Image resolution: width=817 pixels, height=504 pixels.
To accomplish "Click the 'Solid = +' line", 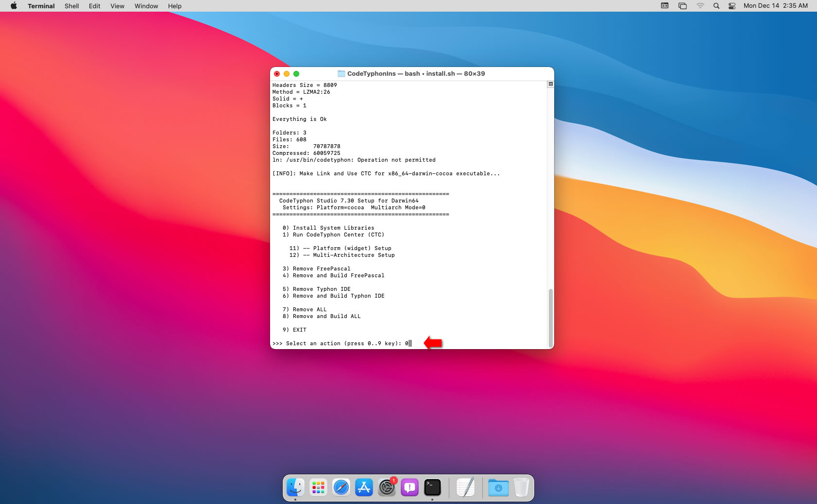I will [x=288, y=99].
